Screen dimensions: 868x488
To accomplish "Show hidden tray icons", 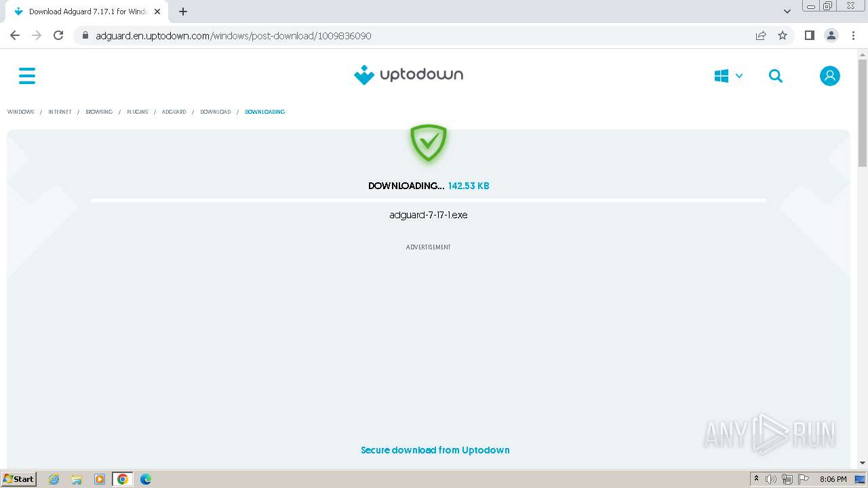I will pyautogui.click(x=757, y=479).
